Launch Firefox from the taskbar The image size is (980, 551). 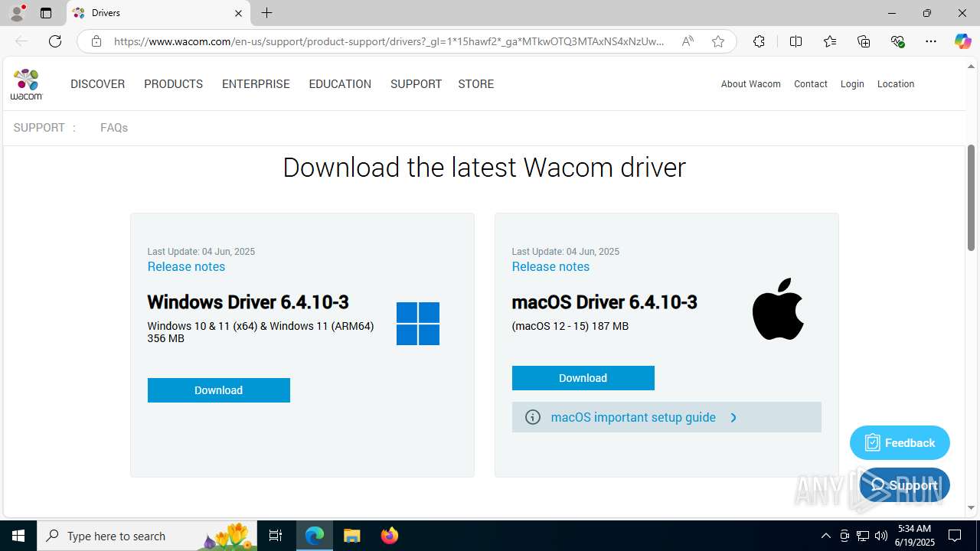(x=390, y=536)
